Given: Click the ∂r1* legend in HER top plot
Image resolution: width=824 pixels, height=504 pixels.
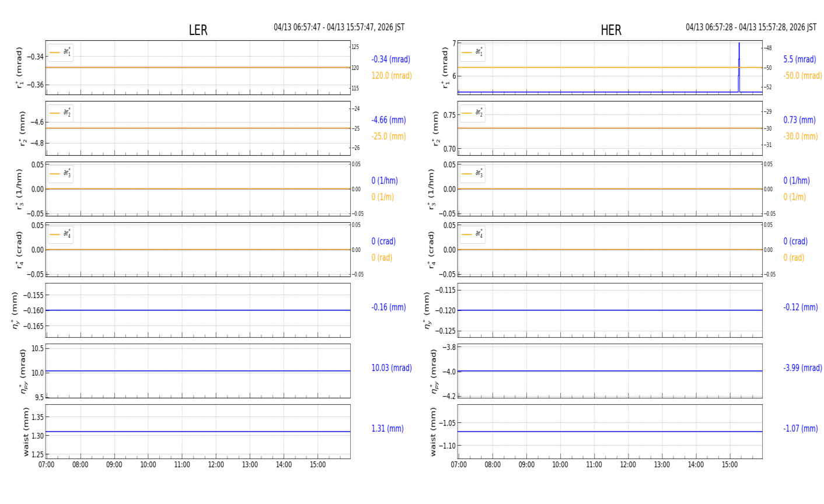Looking at the screenshot, I should tap(473, 52).
